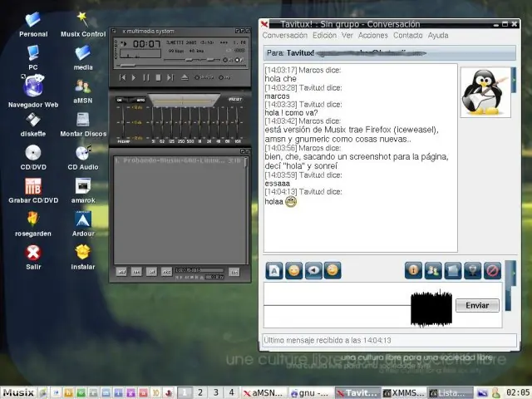Open the equalizer PRESET menu
Image resolution: width=532 pixels, height=399 pixels.
[235, 100]
